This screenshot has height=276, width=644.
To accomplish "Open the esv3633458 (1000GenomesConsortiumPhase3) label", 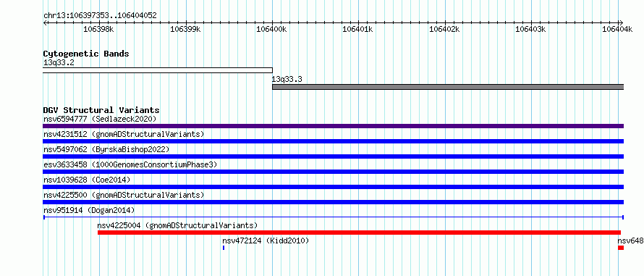I will 130,165.
